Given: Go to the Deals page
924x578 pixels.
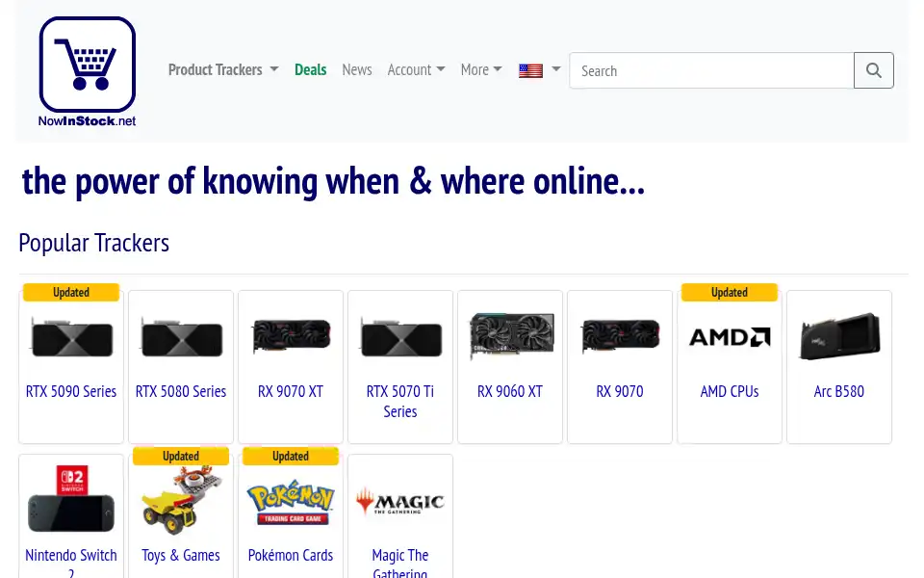Looking at the screenshot, I should coord(311,69).
